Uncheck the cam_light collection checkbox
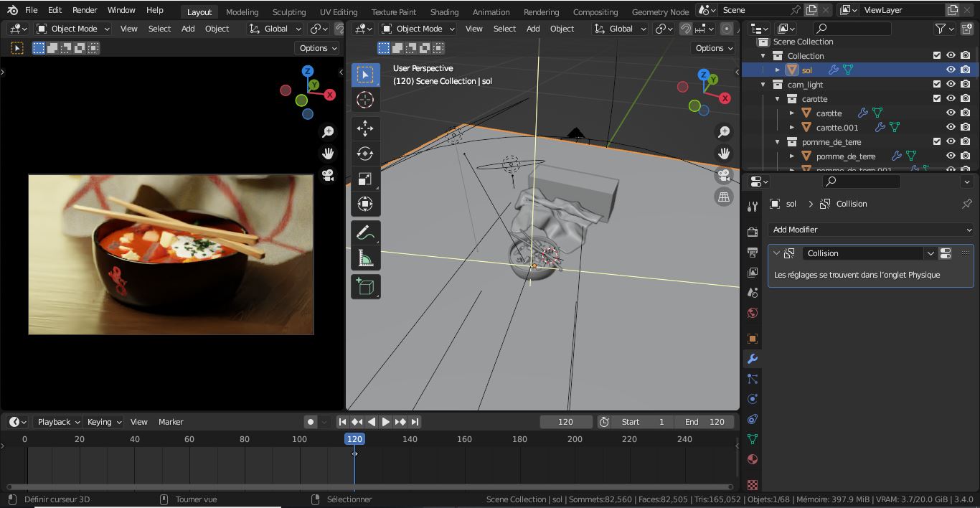Viewport: 980px width, 508px height. pyautogui.click(x=936, y=84)
